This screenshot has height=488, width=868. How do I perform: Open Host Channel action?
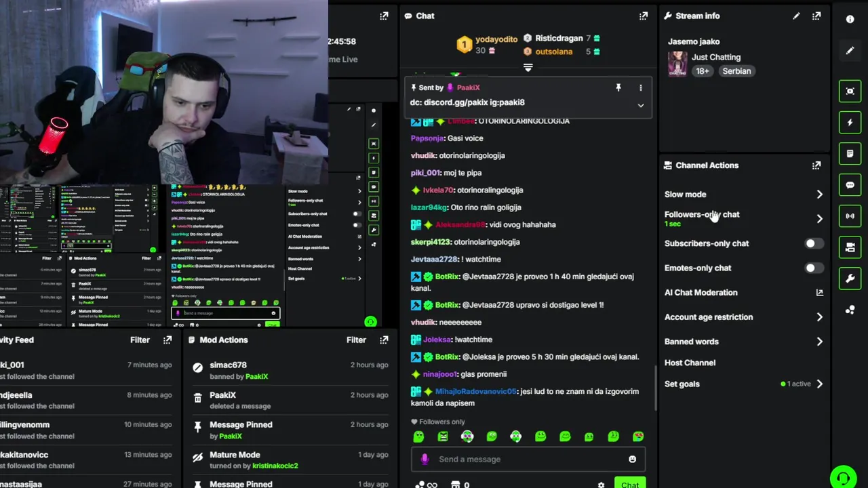coord(690,363)
